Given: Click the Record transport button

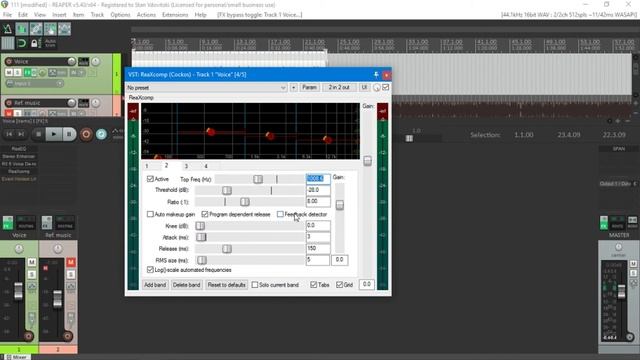Looking at the screenshot, I should [86, 134].
